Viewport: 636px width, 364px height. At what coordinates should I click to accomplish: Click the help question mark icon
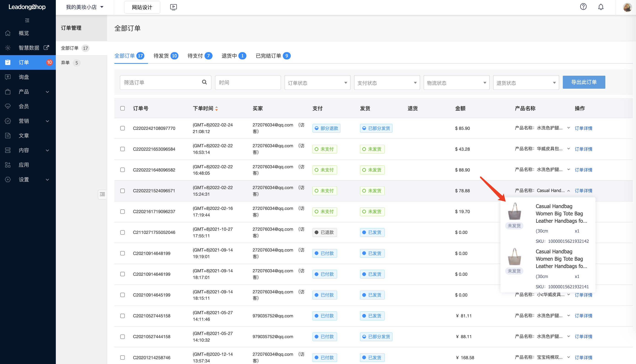pyautogui.click(x=583, y=7)
